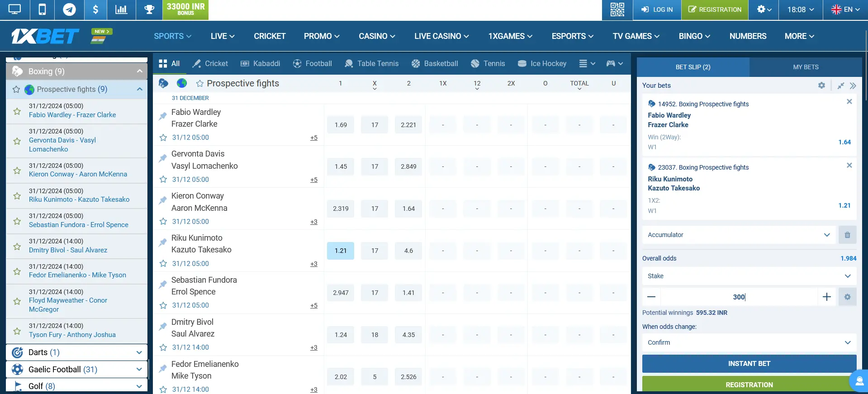This screenshot has width=868, height=394.
Task: Remove Riku Kunimoto bet from slip
Action: click(x=849, y=166)
